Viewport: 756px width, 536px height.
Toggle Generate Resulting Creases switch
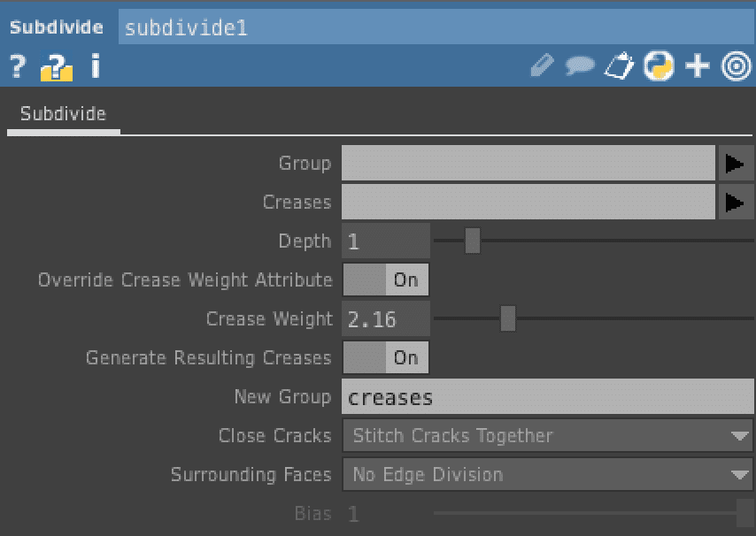(385, 358)
